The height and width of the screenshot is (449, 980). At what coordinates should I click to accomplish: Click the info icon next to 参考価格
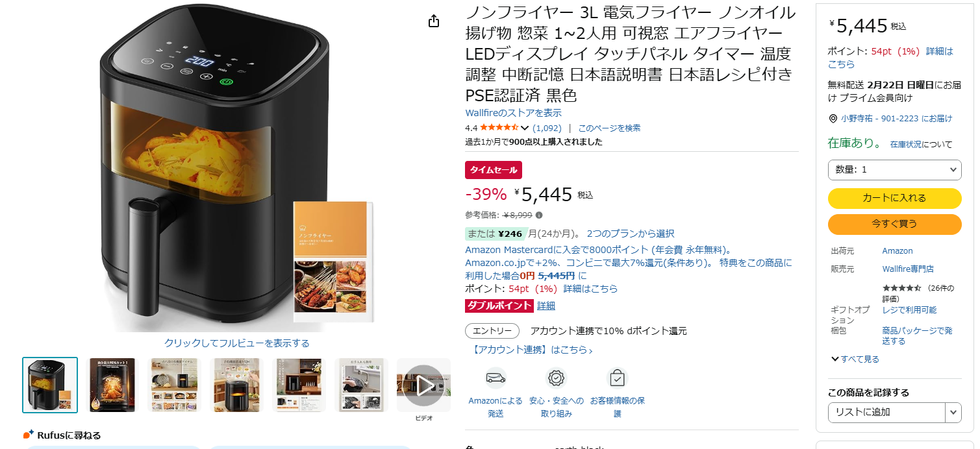tap(539, 215)
